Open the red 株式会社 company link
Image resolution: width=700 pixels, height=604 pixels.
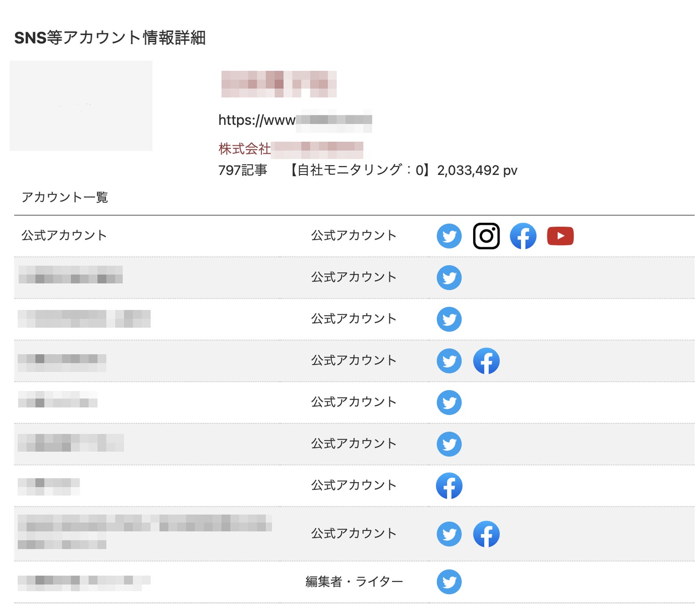290,149
